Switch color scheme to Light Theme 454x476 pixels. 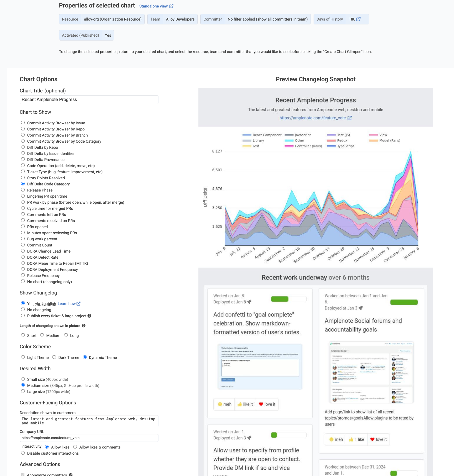coord(23,357)
